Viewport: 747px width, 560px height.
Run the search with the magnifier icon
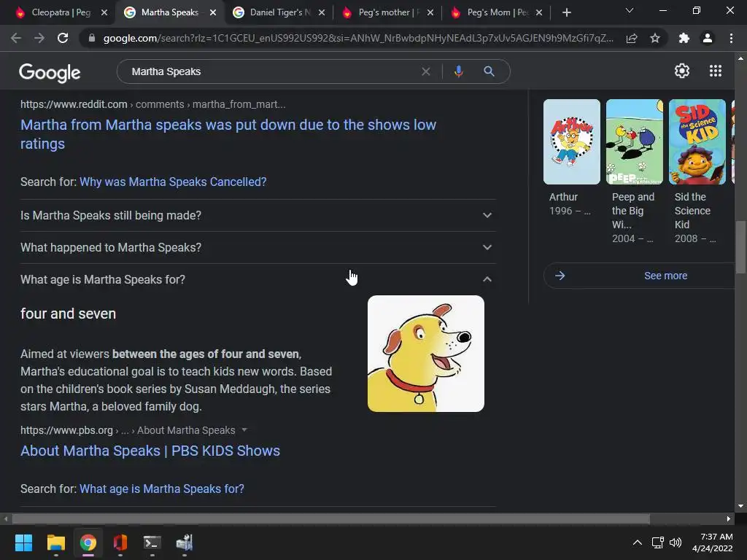click(489, 71)
